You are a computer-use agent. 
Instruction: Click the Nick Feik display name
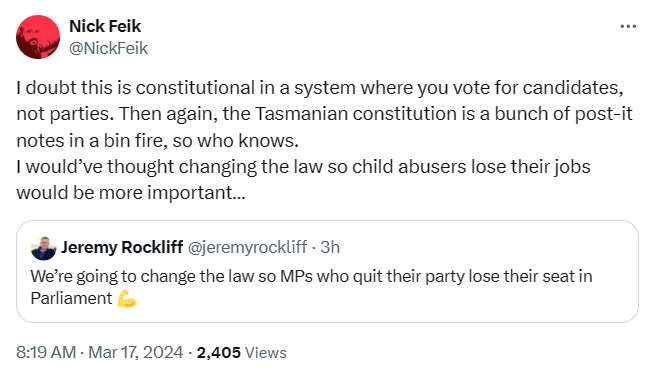[105, 26]
